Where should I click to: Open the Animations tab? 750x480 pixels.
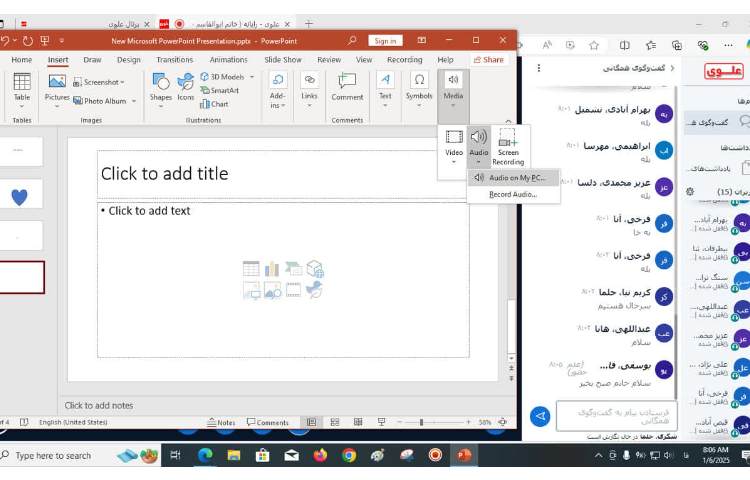[229, 60]
